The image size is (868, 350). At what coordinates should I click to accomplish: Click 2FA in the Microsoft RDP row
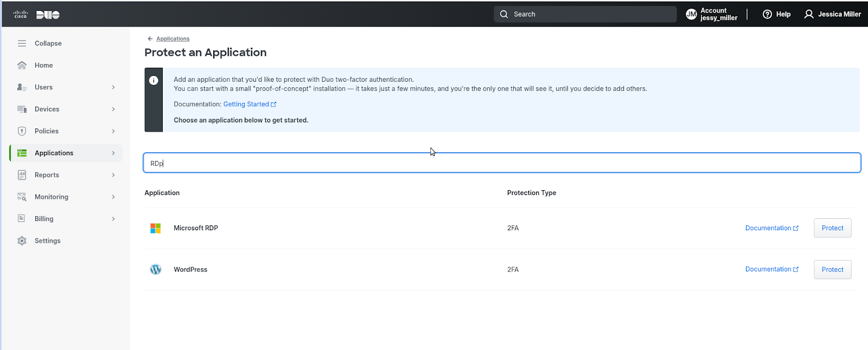(513, 228)
